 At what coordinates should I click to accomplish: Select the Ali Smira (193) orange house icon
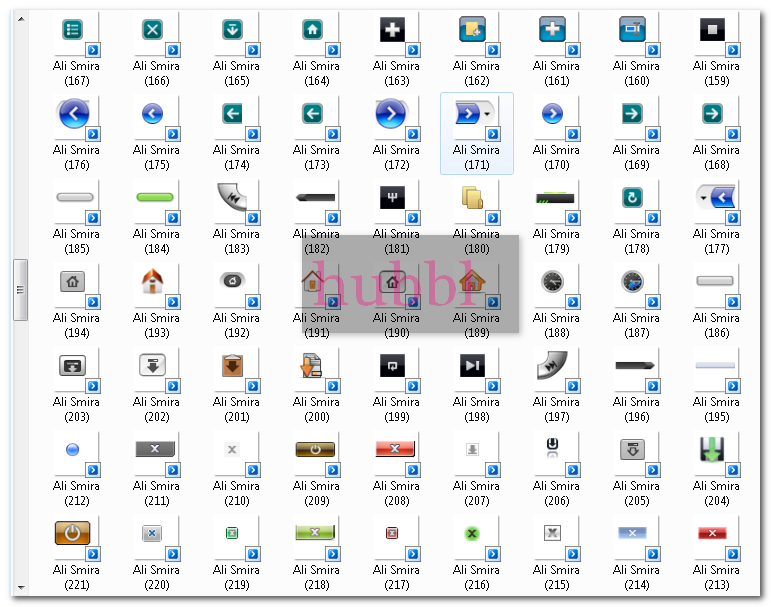pos(152,281)
